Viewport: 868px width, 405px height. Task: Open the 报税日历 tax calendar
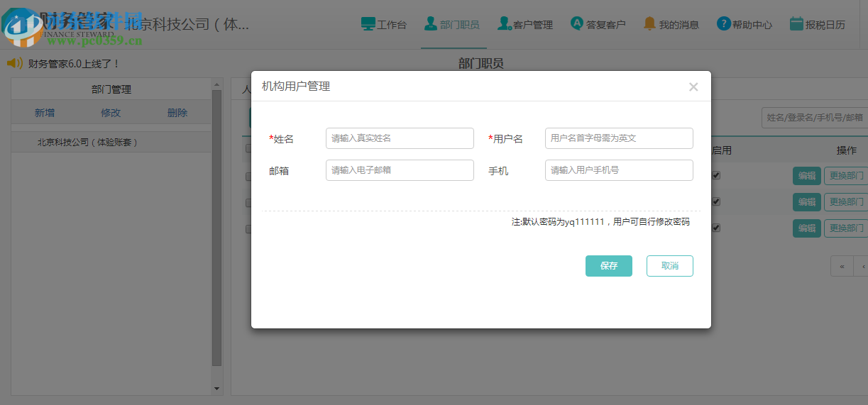[818, 24]
